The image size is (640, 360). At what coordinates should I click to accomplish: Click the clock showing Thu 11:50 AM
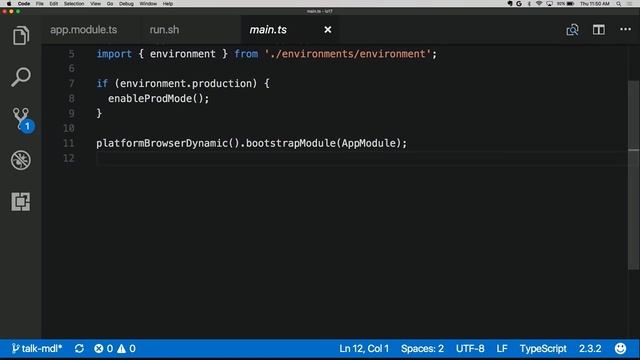point(595,4)
